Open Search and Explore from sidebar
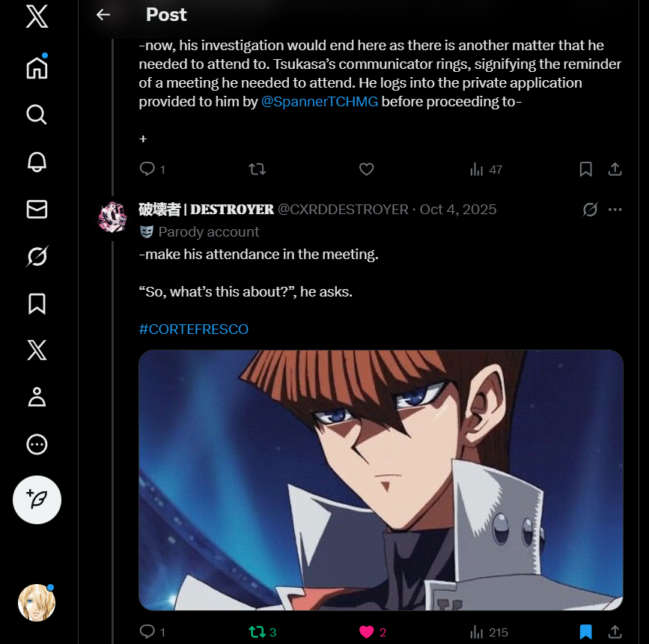Image resolution: width=649 pixels, height=644 pixels. coord(37,115)
